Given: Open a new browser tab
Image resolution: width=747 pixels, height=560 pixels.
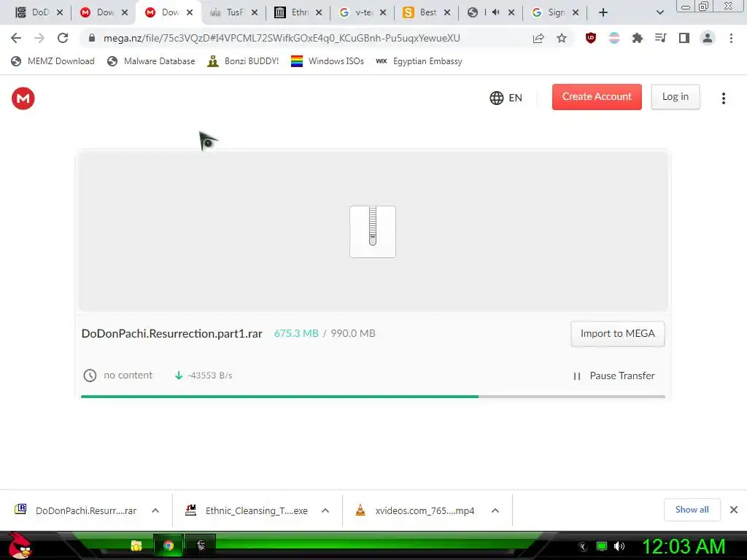Looking at the screenshot, I should pyautogui.click(x=603, y=12).
